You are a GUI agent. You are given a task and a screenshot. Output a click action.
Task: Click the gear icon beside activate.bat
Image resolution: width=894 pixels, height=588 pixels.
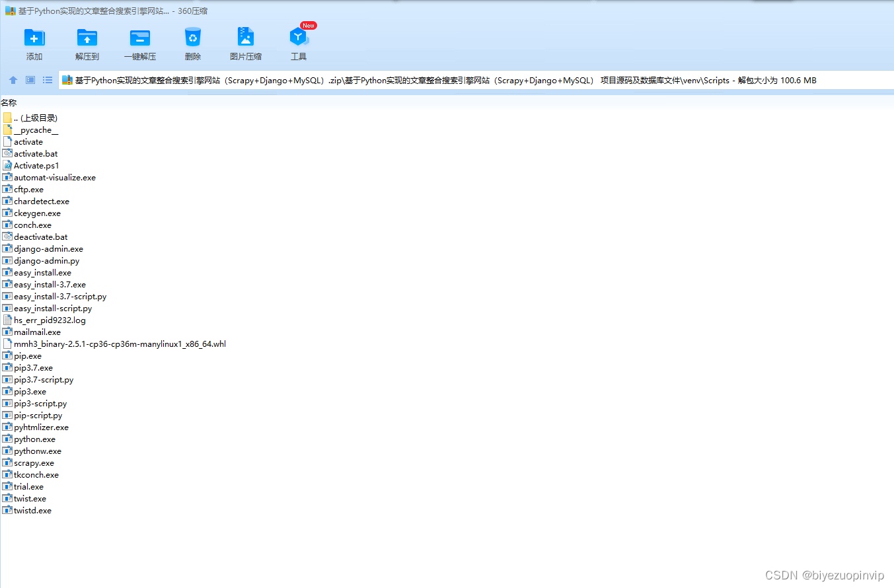pyautogui.click(x=7, y=154)
